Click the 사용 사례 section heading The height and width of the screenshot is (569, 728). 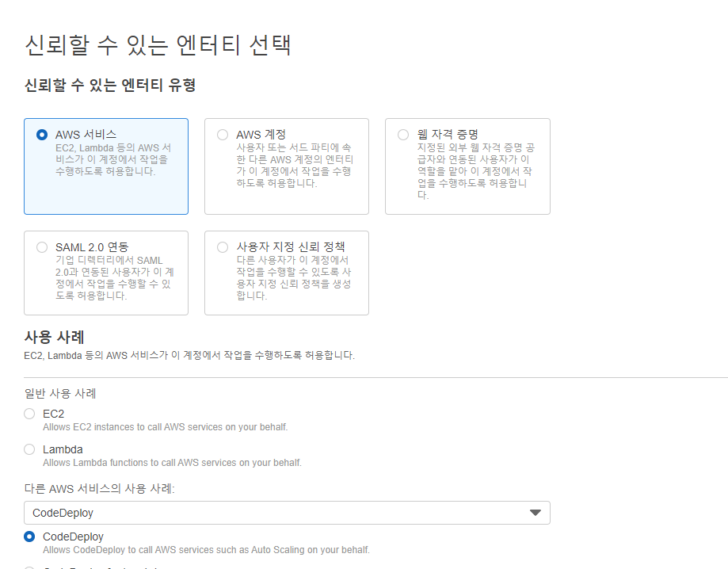point(54,337)
